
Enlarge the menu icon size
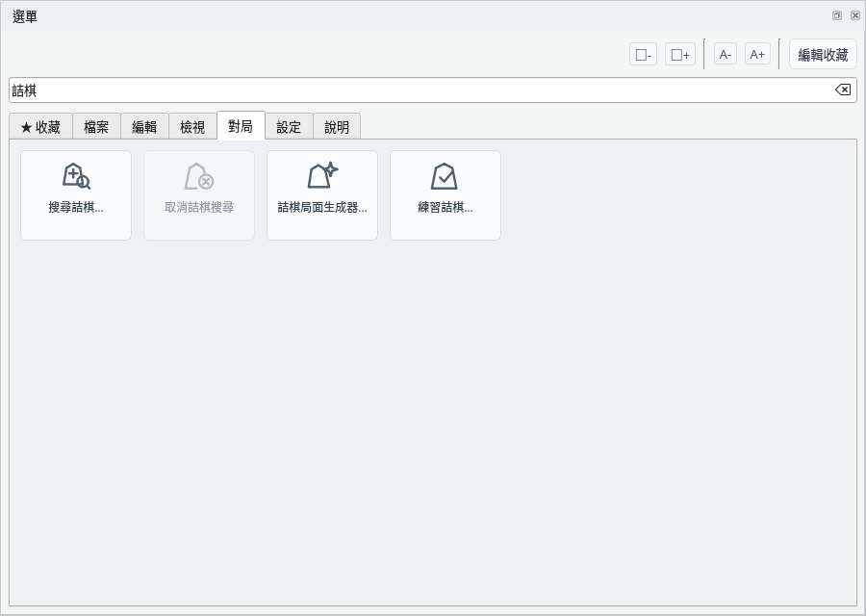click(680, 54)
